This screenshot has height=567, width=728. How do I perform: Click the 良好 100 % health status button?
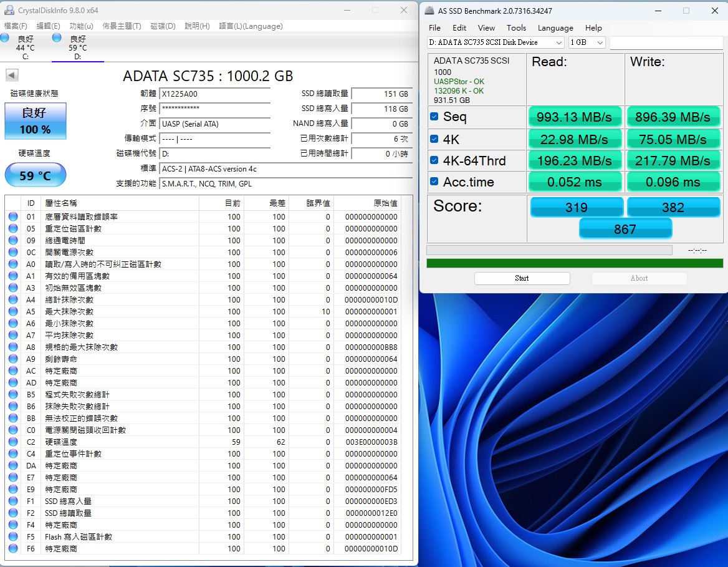[36, 121]
